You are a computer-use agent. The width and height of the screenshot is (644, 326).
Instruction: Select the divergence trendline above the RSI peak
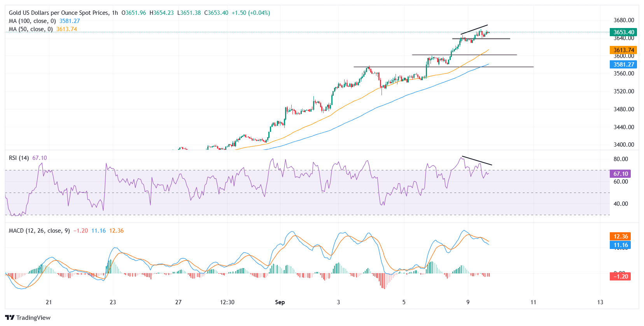(x=477, y=161)
